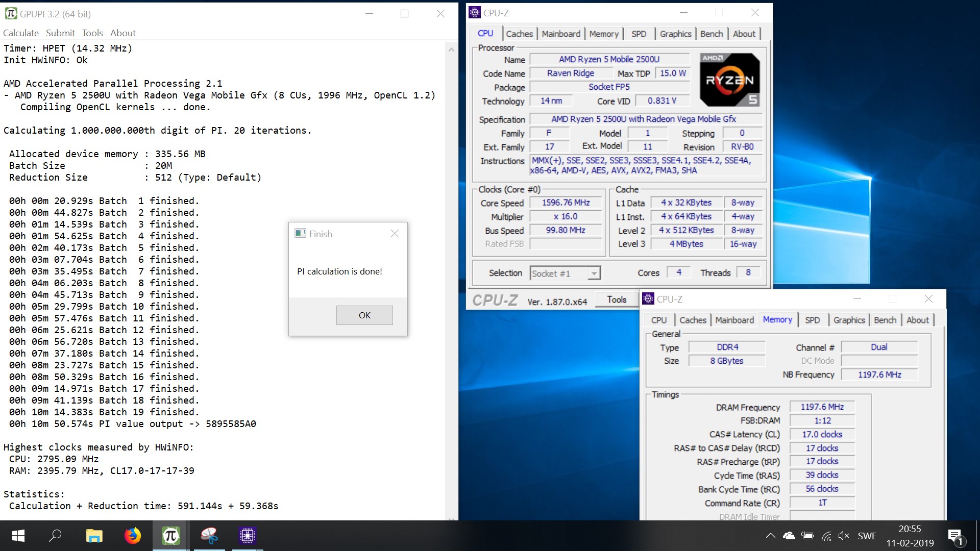Open Windows search from taskbar
980x551 pixels.
[x=55, y=536]
